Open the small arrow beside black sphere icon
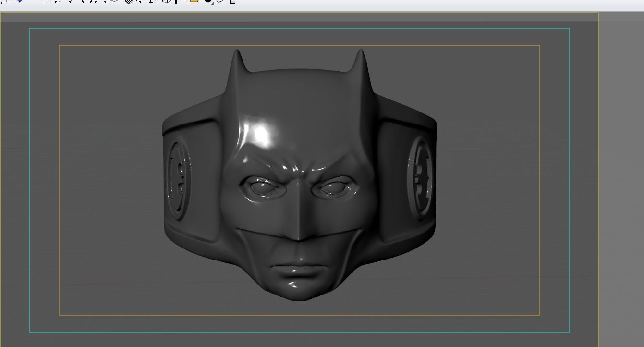 [x=213, y=3]
